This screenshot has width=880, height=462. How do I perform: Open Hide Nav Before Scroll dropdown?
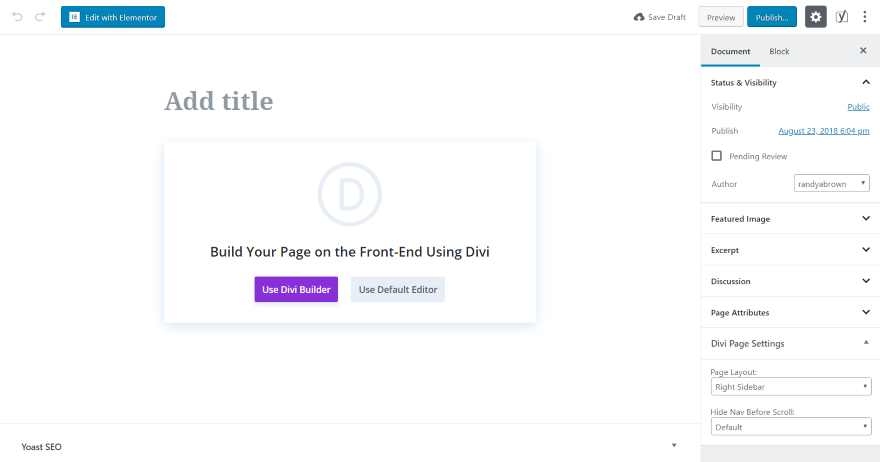click(x=790, y=427)
